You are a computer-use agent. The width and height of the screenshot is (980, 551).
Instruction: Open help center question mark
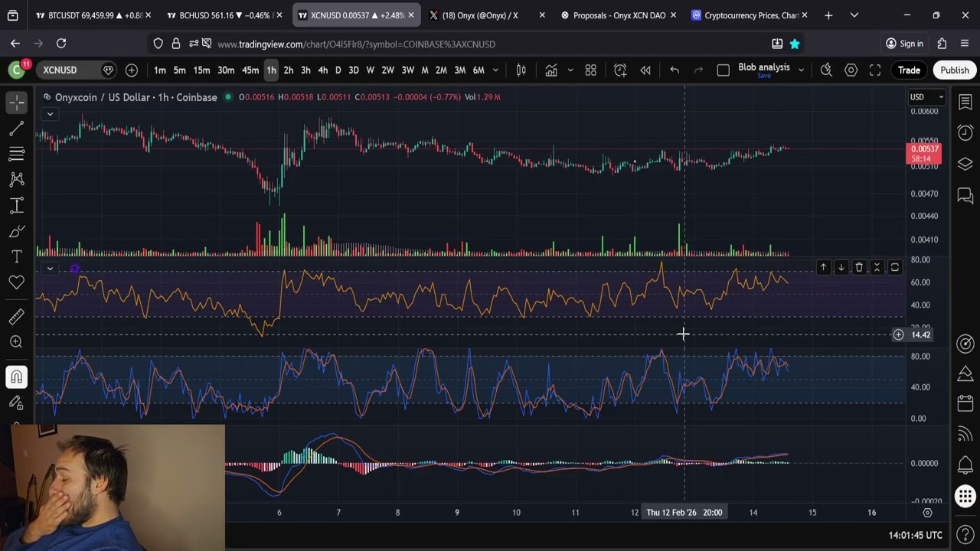tap(965, 534)
